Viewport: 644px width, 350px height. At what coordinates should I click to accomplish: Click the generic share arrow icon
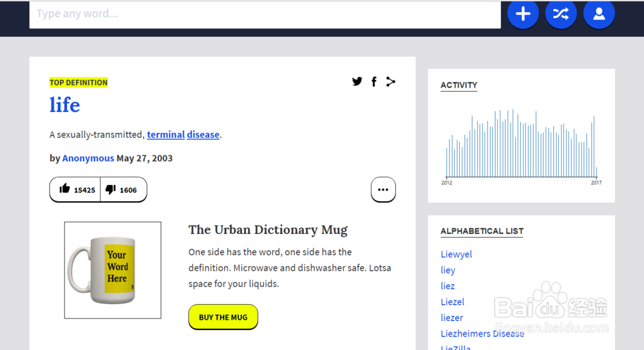tap(390, 81)
